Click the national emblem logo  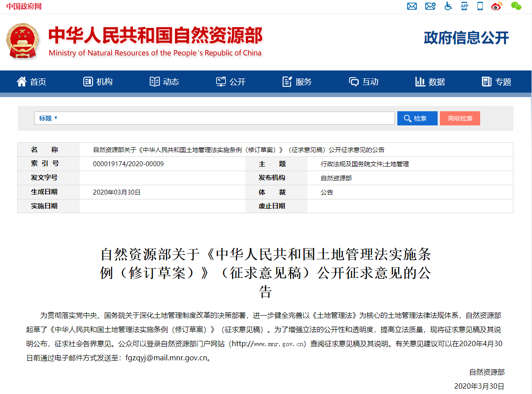[23, 41]
